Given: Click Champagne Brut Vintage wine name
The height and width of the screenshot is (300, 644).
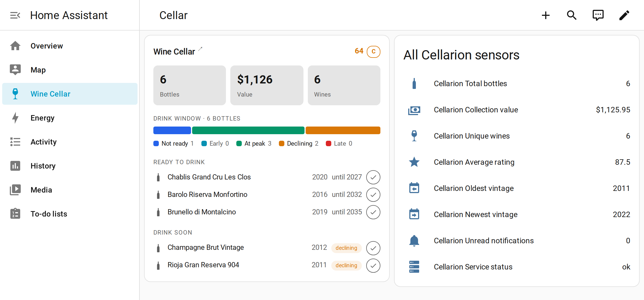Looking at the screenshot, I should point(206,247).
